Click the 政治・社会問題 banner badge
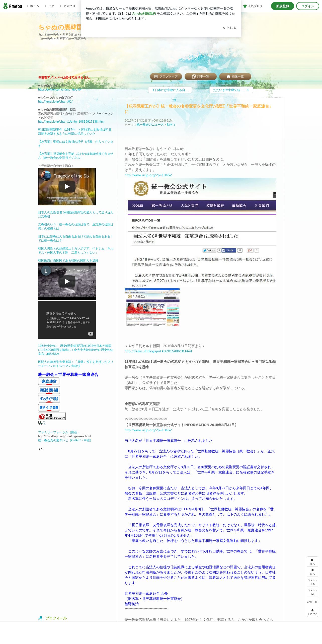This screenshot has height=644, width=322. [49, 408]
